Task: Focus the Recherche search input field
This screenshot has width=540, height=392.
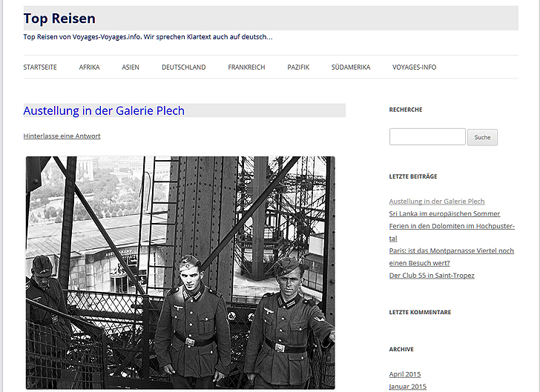Action: click(x=427, y=136)
